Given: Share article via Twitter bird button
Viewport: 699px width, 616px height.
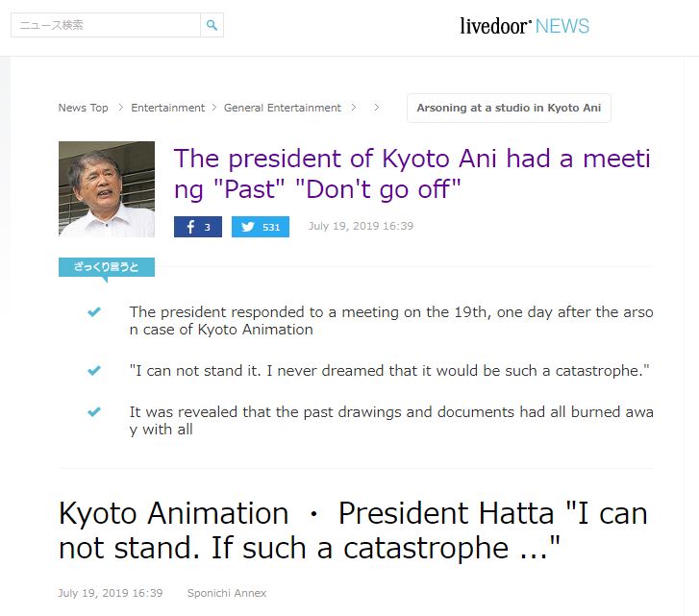Looking at the screenshot, I should [261, 227].
